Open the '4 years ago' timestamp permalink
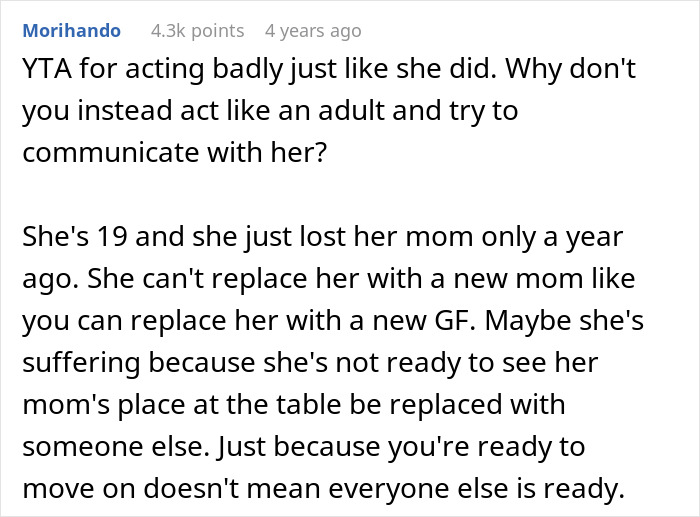This screenshot has width=700, height=517. point(313,31)
